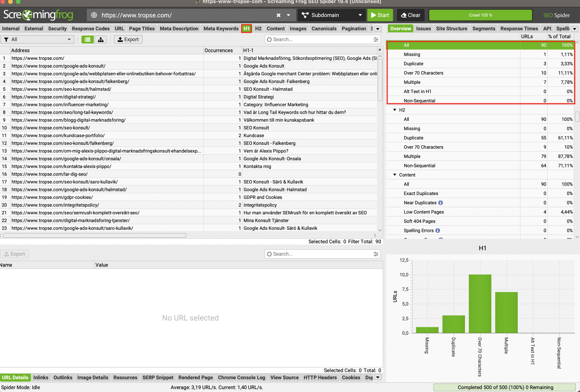This screenshot has width=580, height=392.
Task: Select the kundcase-portfolio URL row
Action: (x=189, y=135)
